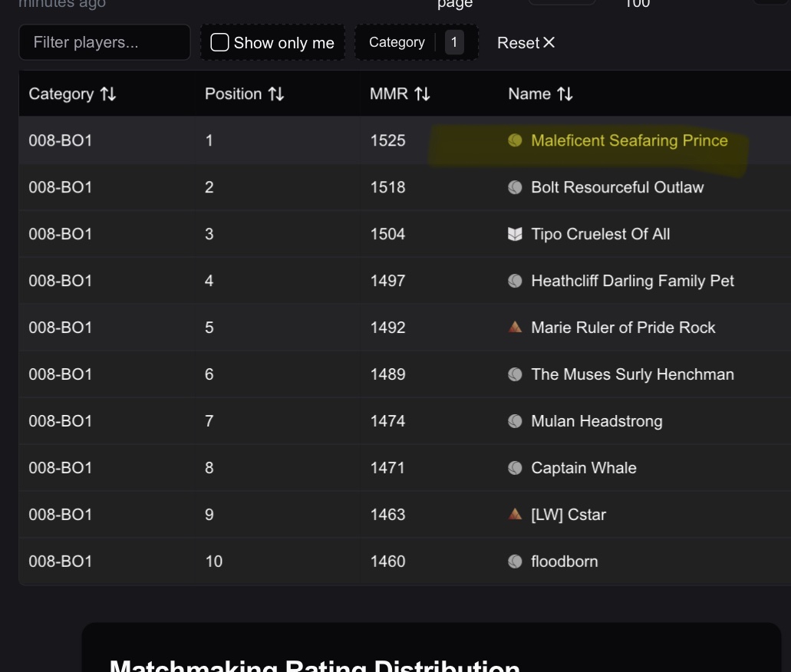Viewport: 791px width, 672px height.
Task: Click orange icon beside [LW] Cstar
Action: point(515,515)
